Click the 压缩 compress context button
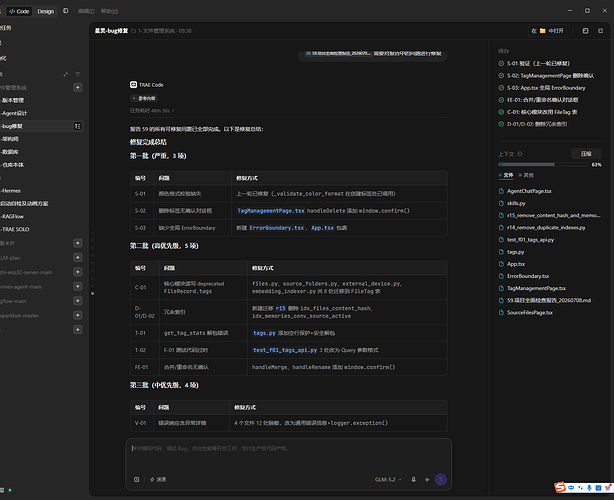Screen dimensions: 614x500 tap(586, 154)
